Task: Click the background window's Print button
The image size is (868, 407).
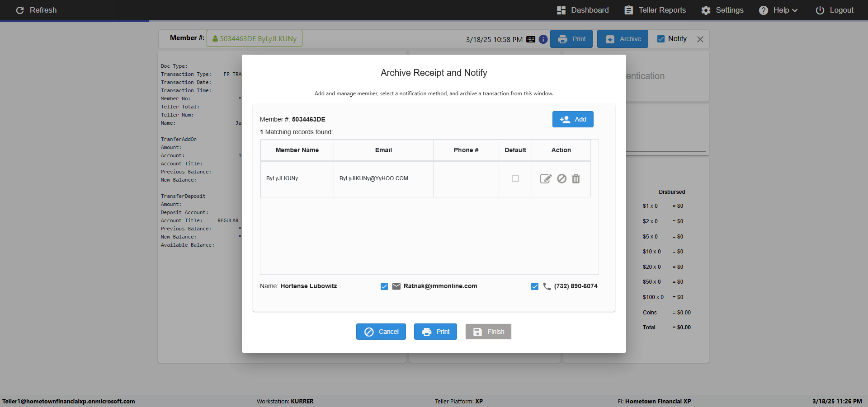Action: (x=571, y=39)
